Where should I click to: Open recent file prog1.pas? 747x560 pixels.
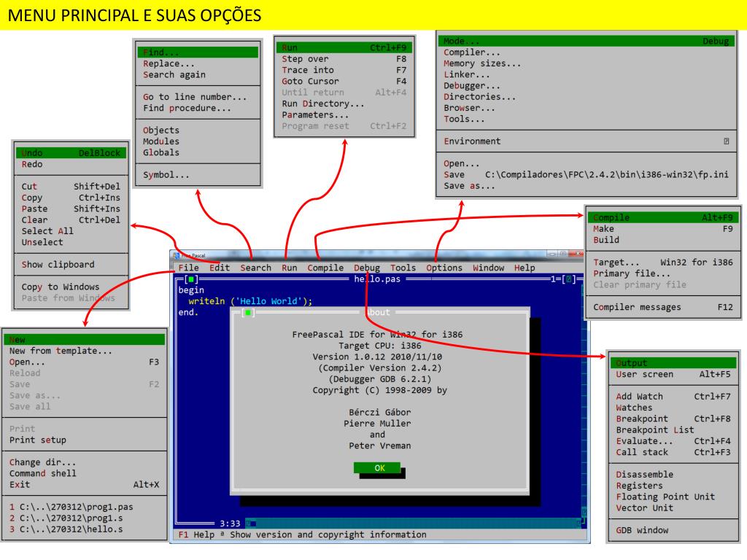tap(85, 507)
